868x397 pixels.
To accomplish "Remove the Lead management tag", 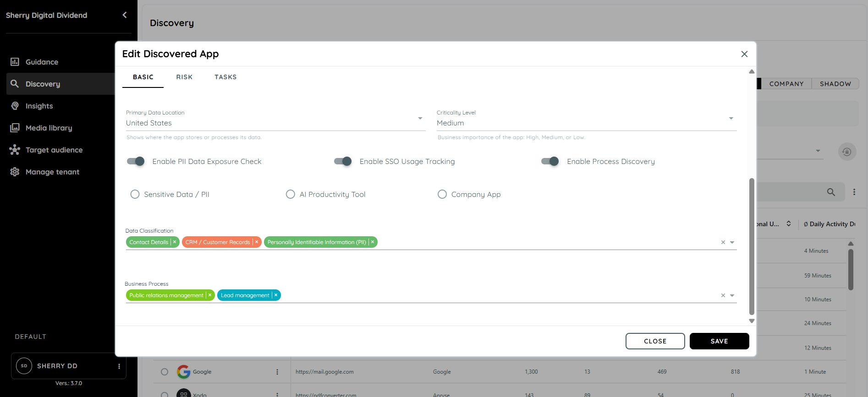I will (276, 295).
